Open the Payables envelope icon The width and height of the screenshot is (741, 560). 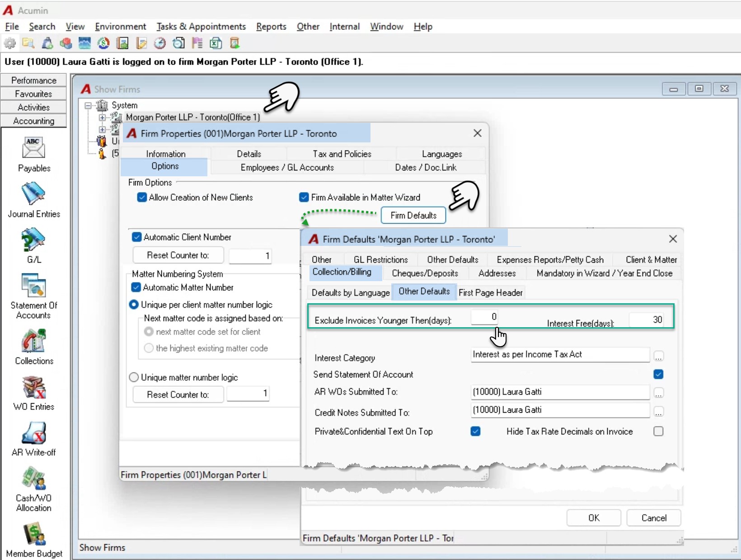(x=33, y=148)
